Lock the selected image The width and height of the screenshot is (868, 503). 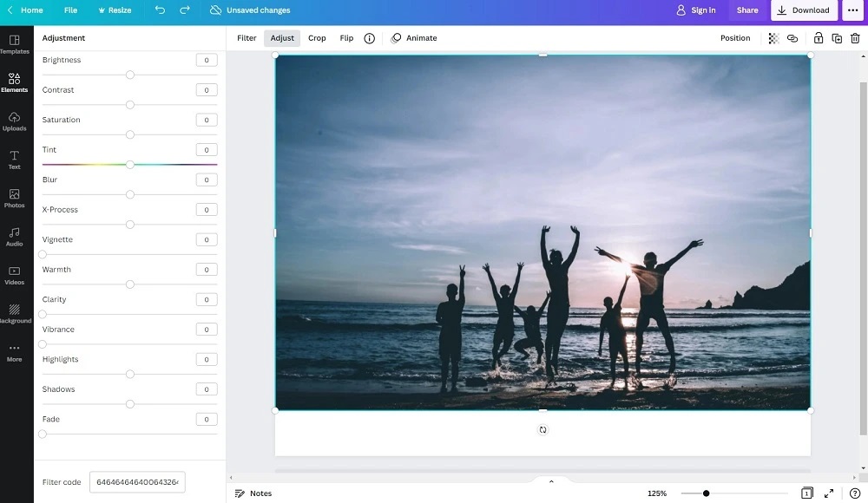click(818, 38)
